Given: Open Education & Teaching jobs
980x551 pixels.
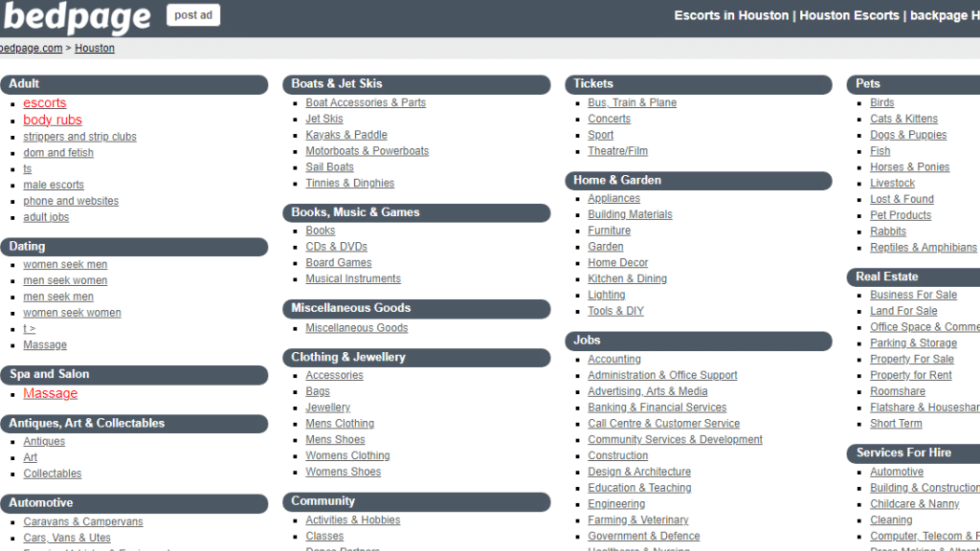Looking at the screenshot, I should (x=639, y=488).
